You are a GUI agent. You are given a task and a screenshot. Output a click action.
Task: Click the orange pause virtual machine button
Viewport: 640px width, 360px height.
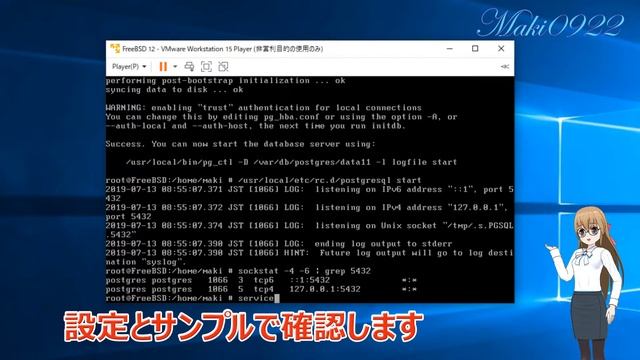pos(163,67)
